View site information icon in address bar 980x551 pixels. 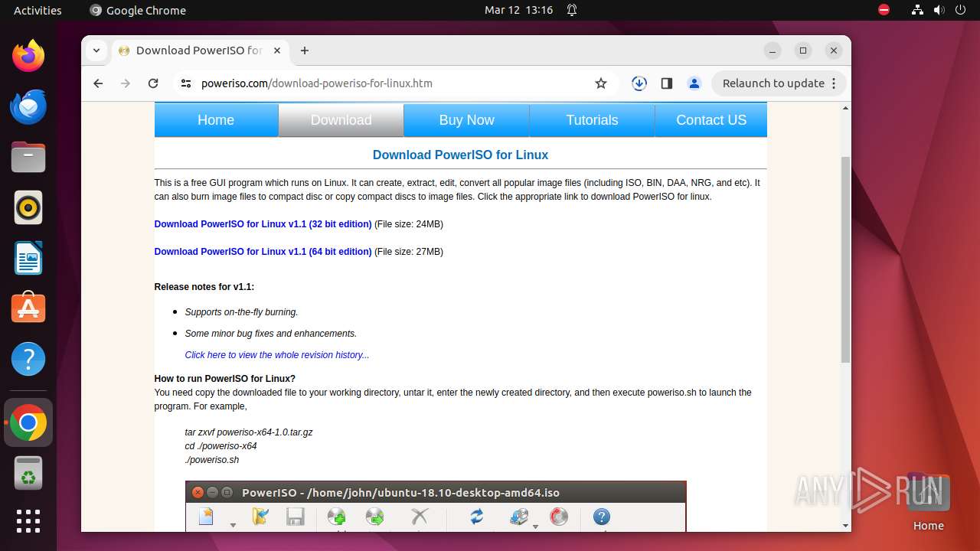point(185,83)
